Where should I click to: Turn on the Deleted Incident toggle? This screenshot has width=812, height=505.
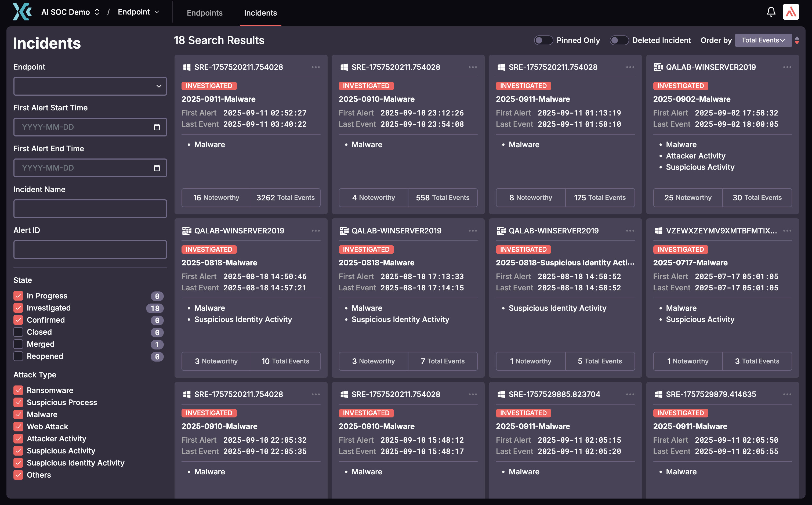pyautogui.click(x=619, y=40)
